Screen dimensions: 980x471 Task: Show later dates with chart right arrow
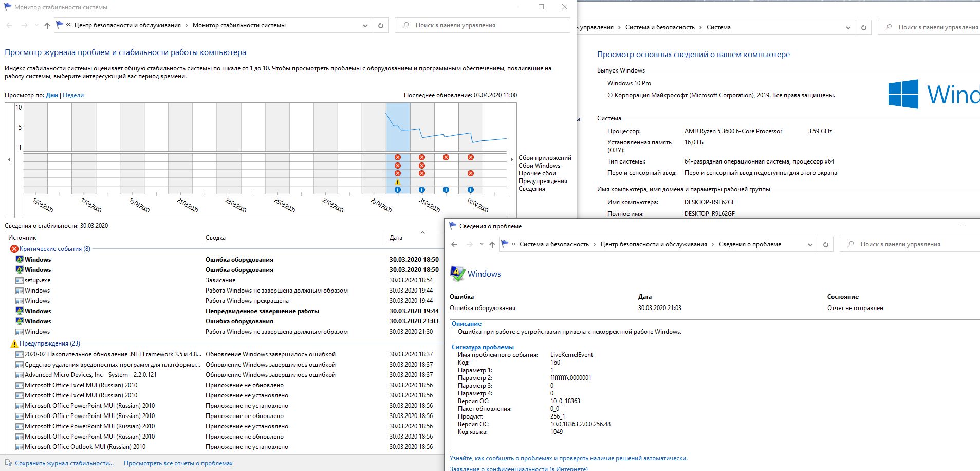point(511,160)
